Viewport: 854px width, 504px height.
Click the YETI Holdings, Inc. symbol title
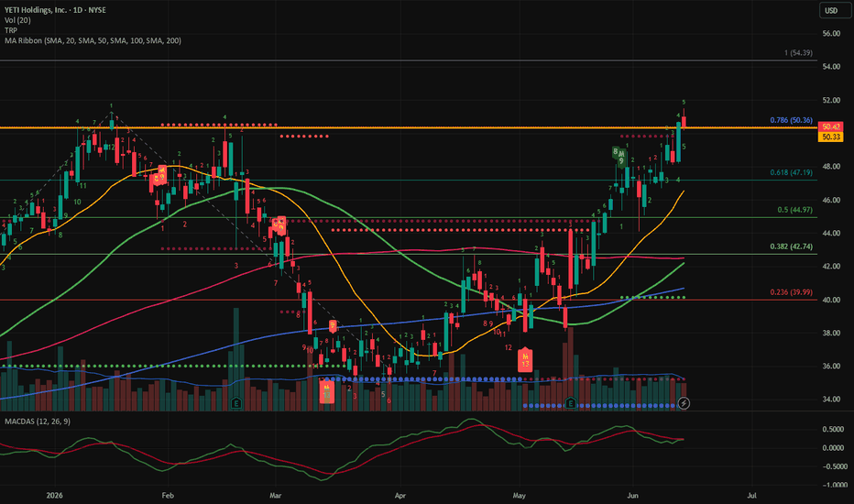point(55,10)
